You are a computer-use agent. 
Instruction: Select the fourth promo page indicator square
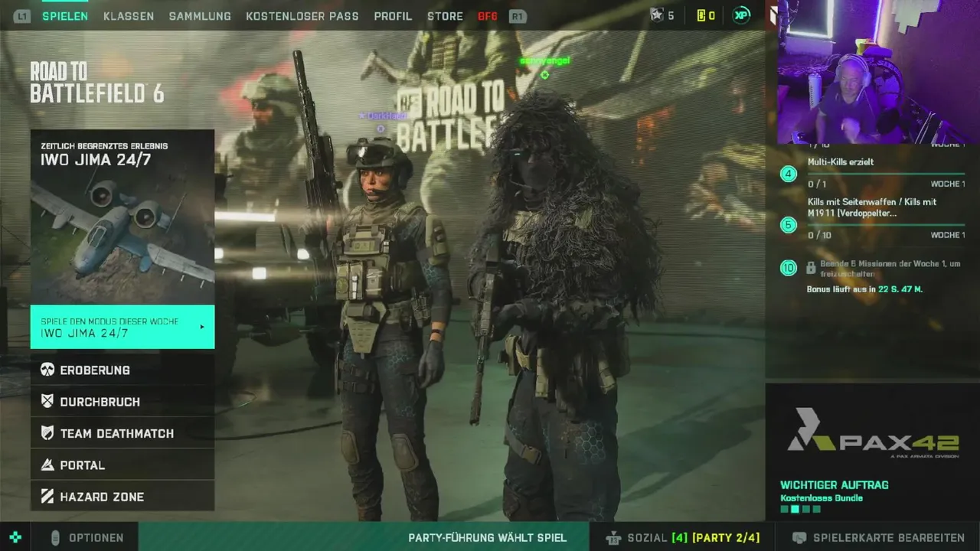point(816,509)
